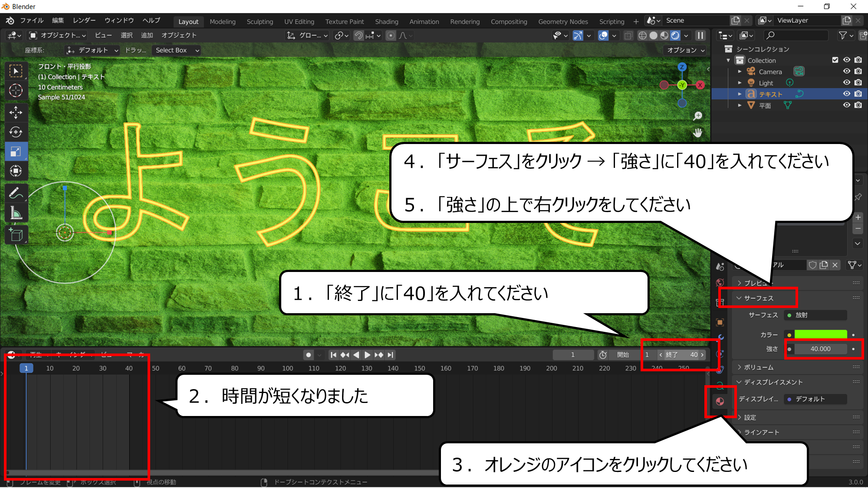Switch to wireframe viewport shading
The image size is (868, 488).
tap(643, 36)
